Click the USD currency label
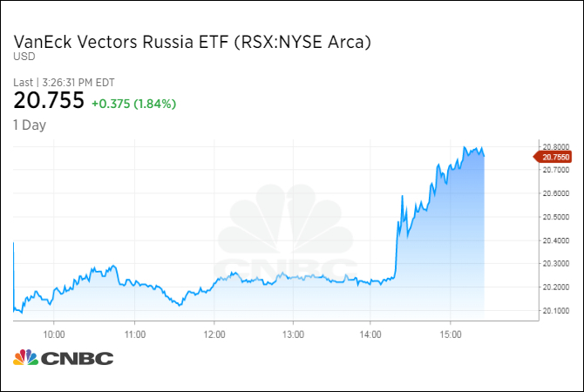This screenshot has height=392, width=584. point(23,57)
